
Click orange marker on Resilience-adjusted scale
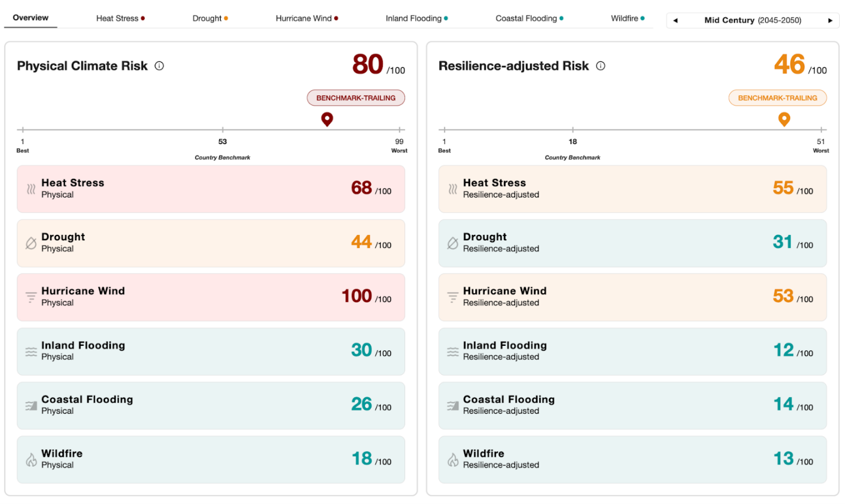click(x=784, y=119)
